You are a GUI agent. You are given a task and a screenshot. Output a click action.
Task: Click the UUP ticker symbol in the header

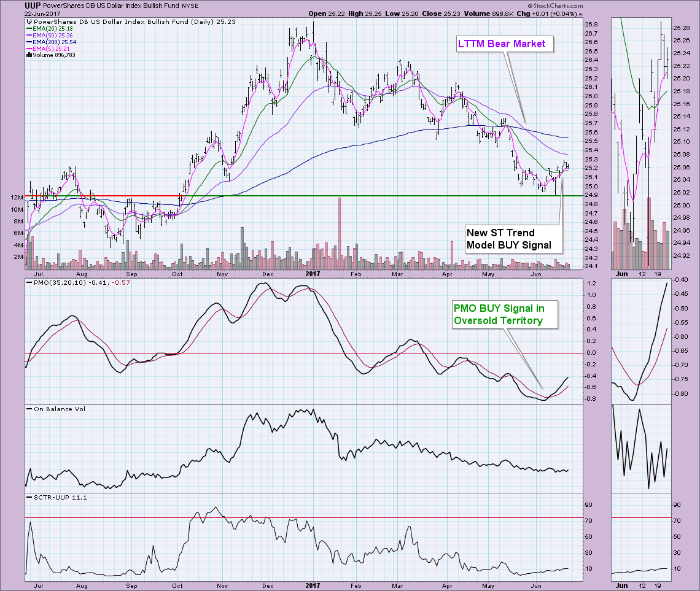tap(32, 6)
